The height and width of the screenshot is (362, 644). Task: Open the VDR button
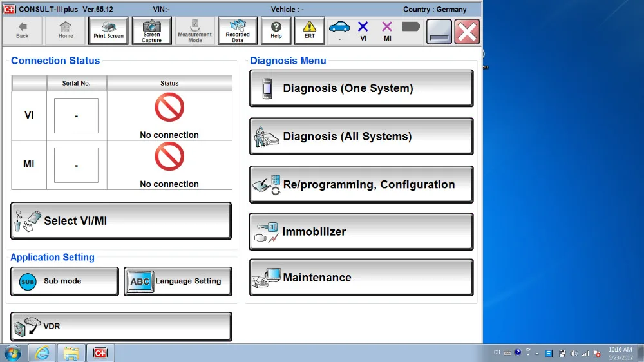(121, 327)
